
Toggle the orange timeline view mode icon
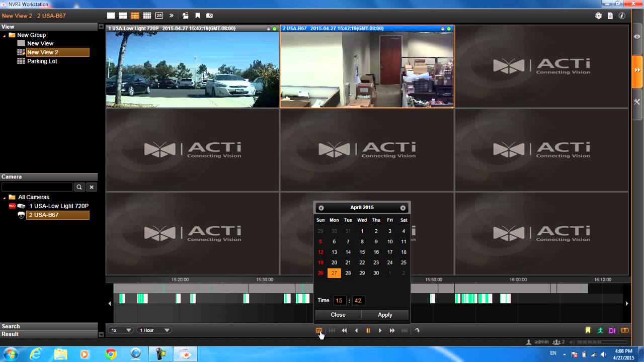tap(625, 330)
